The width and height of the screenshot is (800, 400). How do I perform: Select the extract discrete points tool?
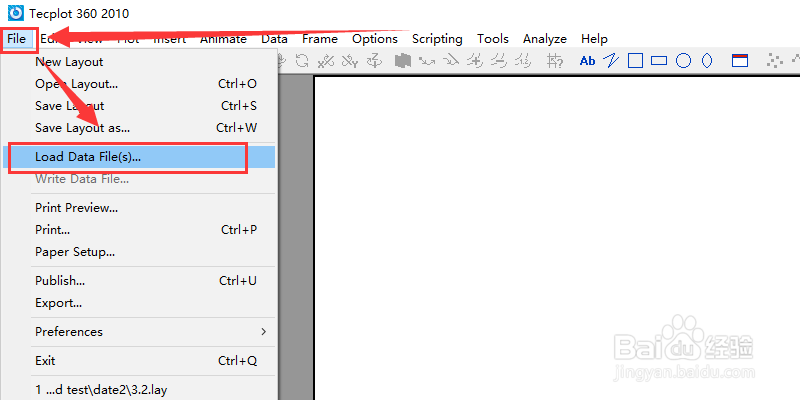pyautogui.click(x=774, y=61)
